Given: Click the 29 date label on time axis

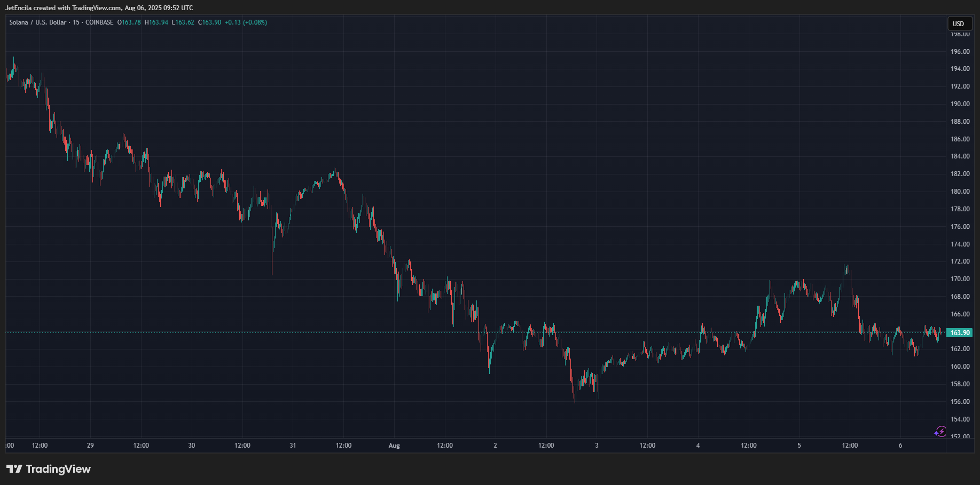Looking at the screenshot, I should pos(90,446).
